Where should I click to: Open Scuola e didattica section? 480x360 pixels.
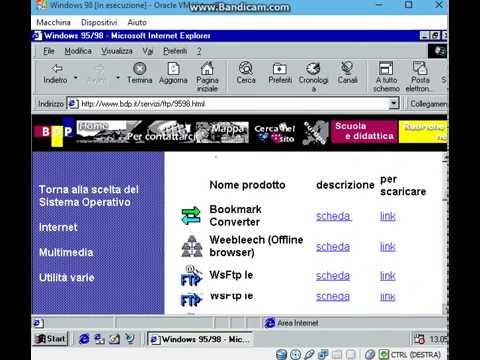(364, 132)
